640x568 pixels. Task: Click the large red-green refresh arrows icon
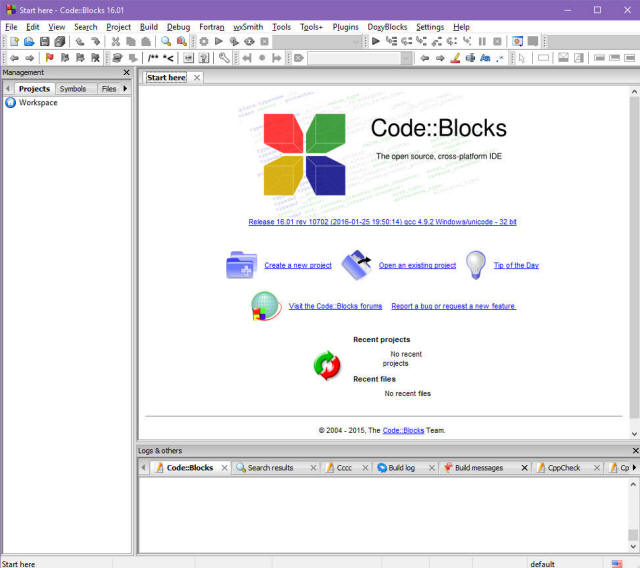(x=327, y=366)
